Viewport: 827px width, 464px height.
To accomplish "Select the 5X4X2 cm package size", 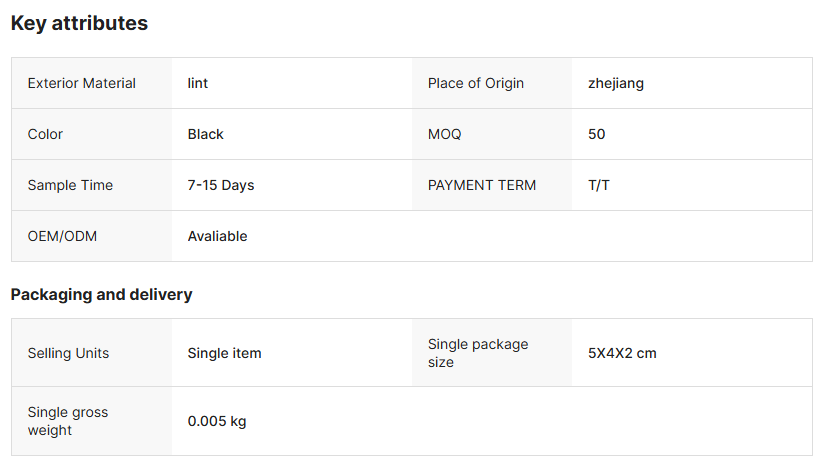I will click(x=622, y=353).
